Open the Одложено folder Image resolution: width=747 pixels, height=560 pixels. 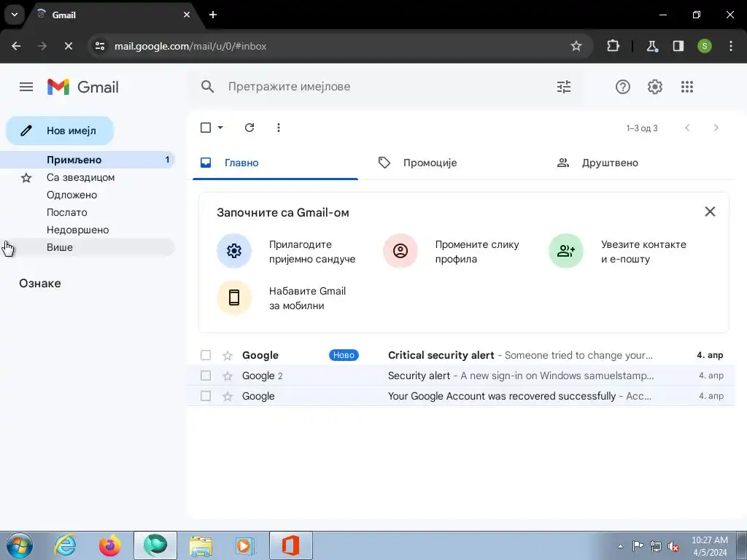click(x=88, y=195)
